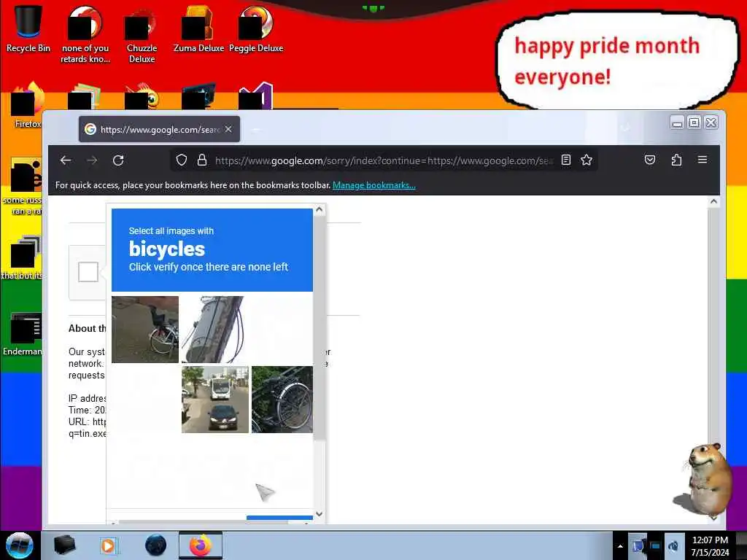
Task: Go back using the Firefox back arrow
Action: (x=66, y=160)
